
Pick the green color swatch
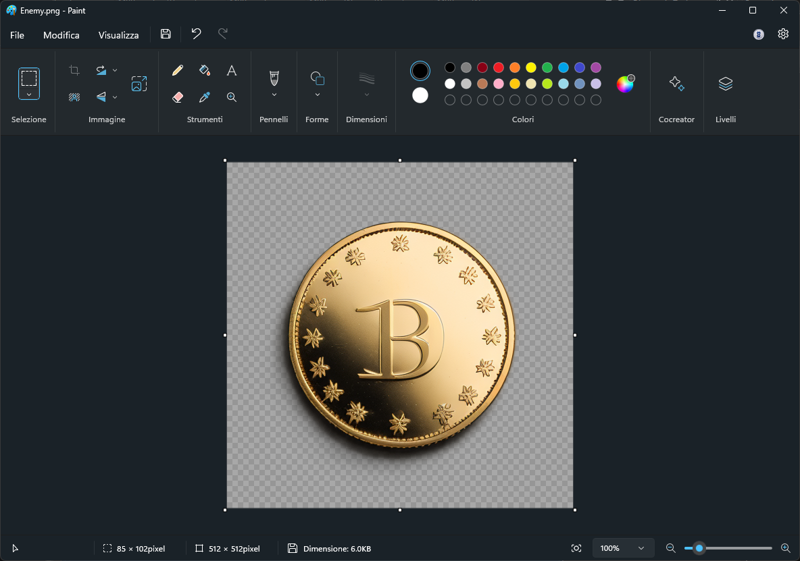tap(547, 67)
